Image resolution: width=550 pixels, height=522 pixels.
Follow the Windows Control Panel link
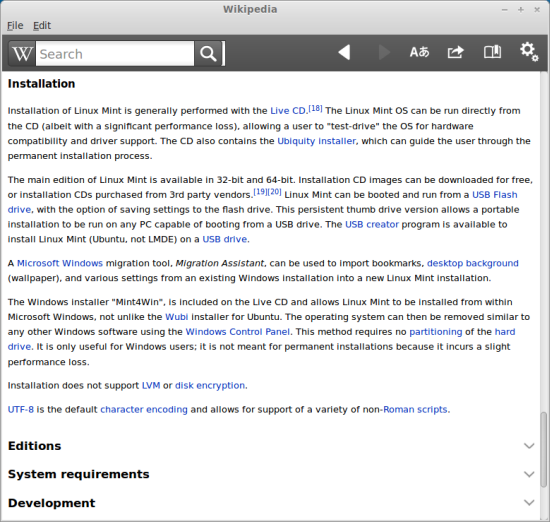tap(237, 332)
